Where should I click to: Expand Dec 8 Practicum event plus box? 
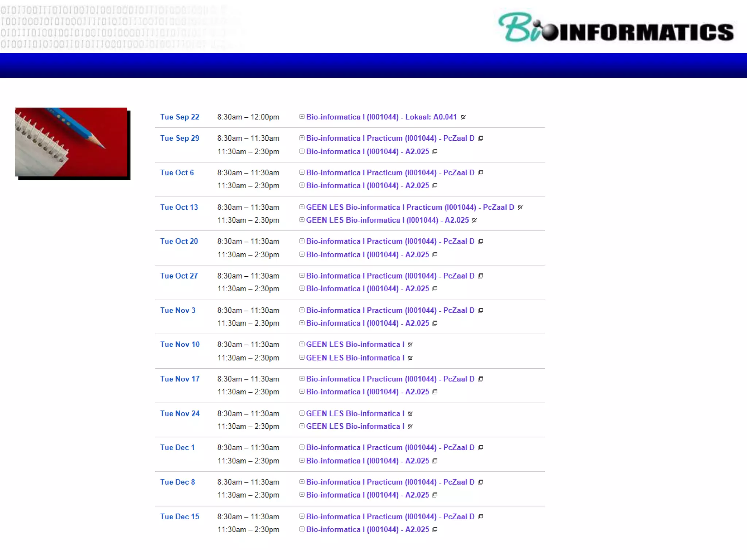[302, 482]
